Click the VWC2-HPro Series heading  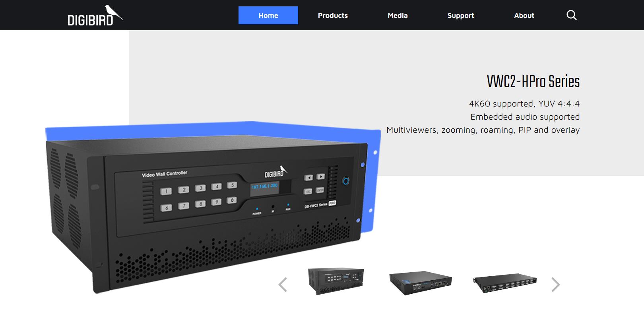point(533,81)
